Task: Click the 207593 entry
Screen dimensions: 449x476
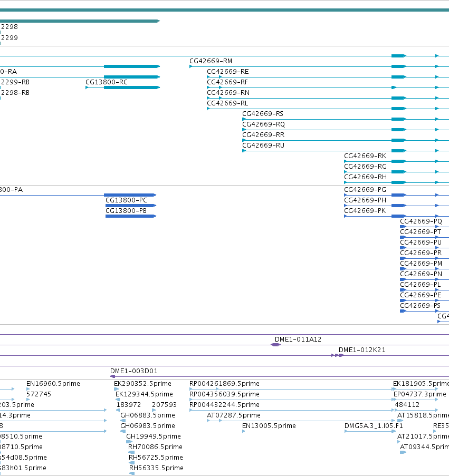Action: click(x=164, y=405)
